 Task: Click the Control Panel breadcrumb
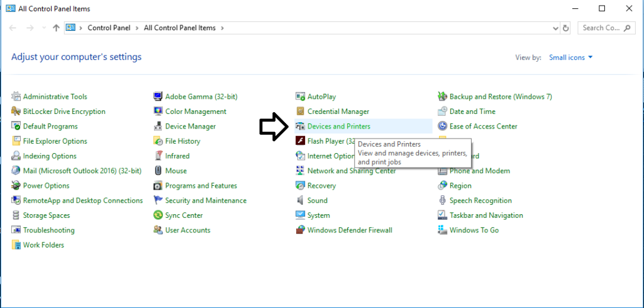(109, 28)
